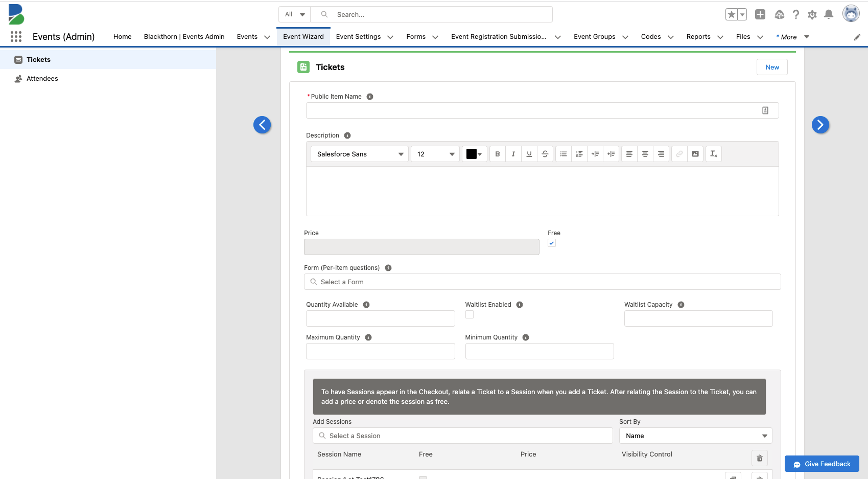Screen dimensions: 868x479
Task: Open the notifications bell
Action: 829,14
